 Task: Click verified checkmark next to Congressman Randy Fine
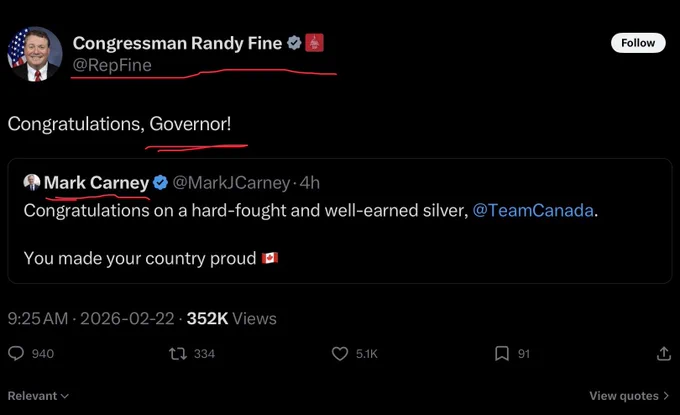tap(294, 42)
